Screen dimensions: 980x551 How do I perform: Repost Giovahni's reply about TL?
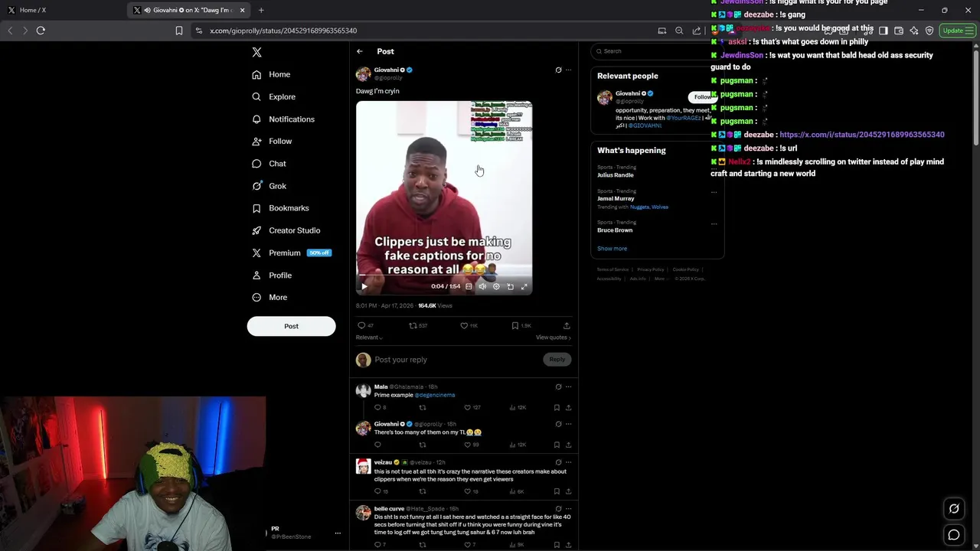tap(422, 445)
